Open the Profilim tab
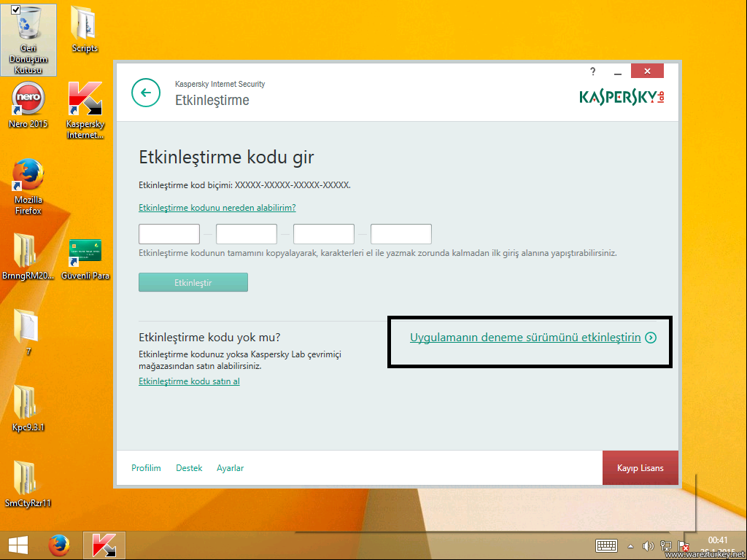The image size is (747, 560). point(146,468)
